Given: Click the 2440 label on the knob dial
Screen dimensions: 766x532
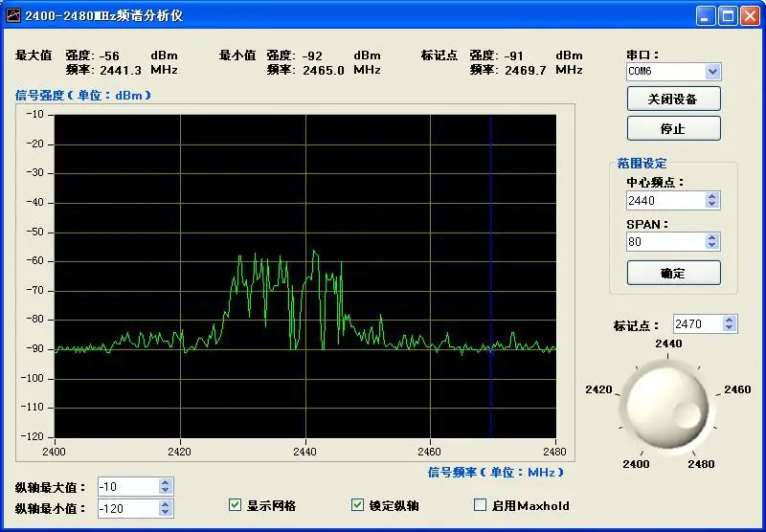Looking at the screenshot, I should tap(668, 344).
